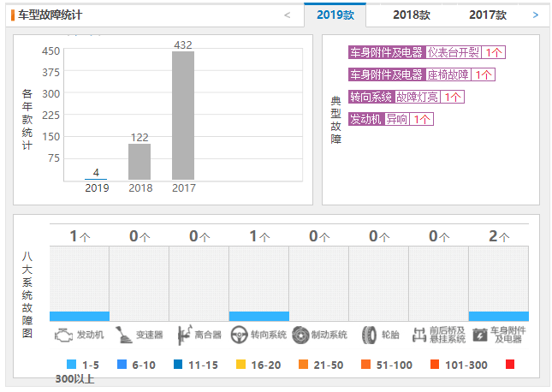The width and height of the screenshot is (552, 392).
Task: Click the blue bar above 车身附件及电器
Action: pos(498,317)
